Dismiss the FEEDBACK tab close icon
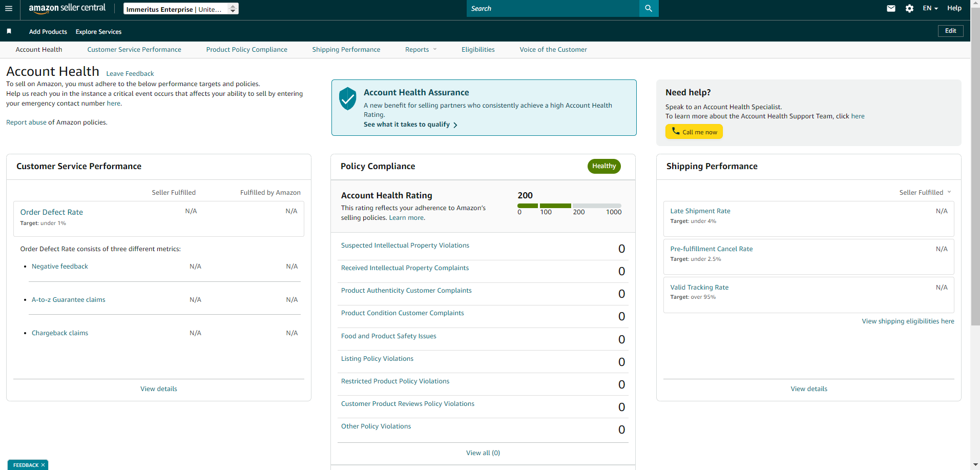The width and height of the screenshot is (980, 470). 43,465
